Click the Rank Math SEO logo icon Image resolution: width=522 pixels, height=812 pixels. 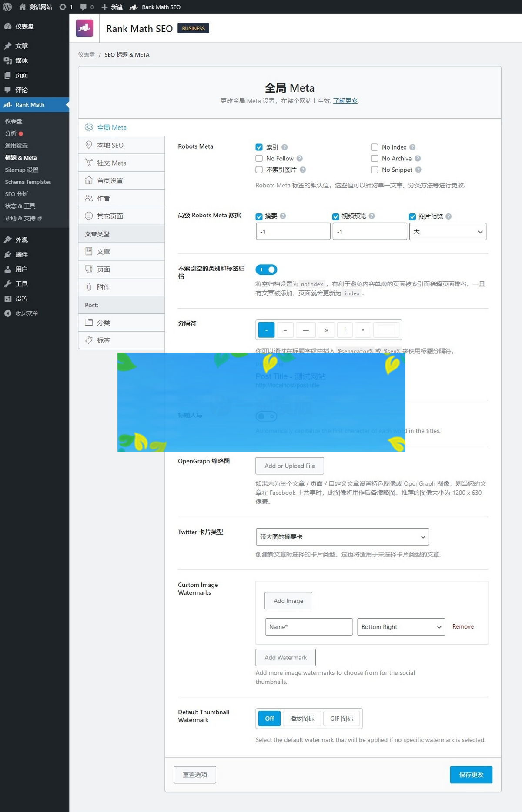click(84, 28)
